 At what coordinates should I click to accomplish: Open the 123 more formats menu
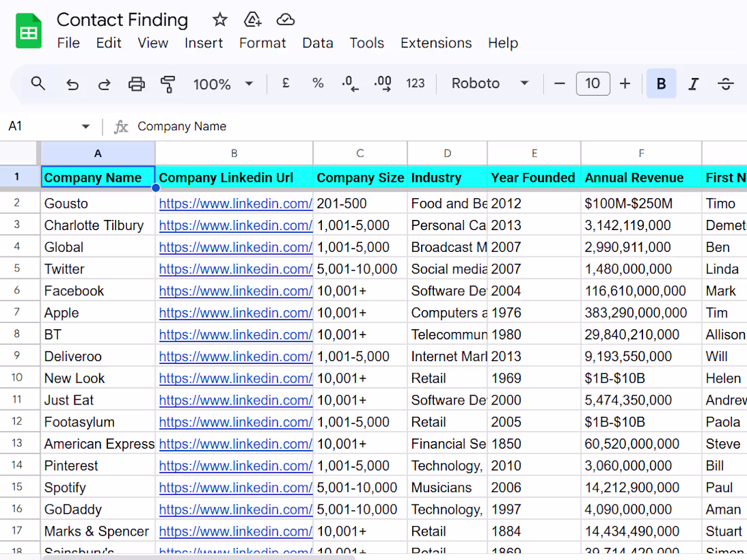click(x=415, y=83)
